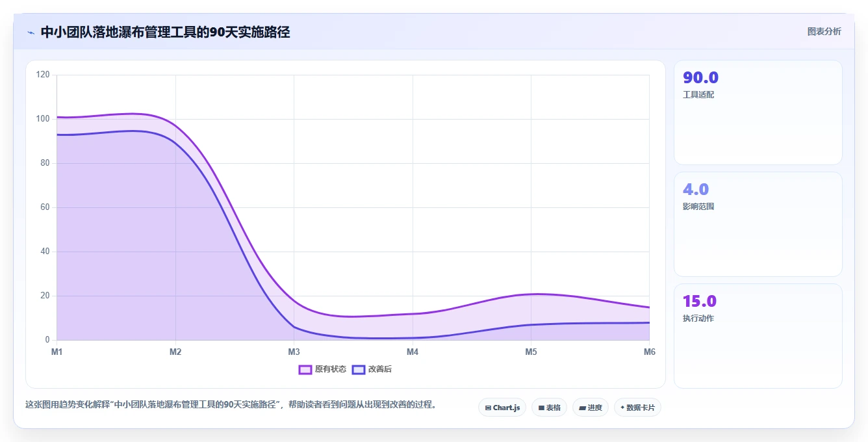868x442 pixels.
Task: Click the purple 原有状态 legend swatch
Action: click(x=305, y=369)
